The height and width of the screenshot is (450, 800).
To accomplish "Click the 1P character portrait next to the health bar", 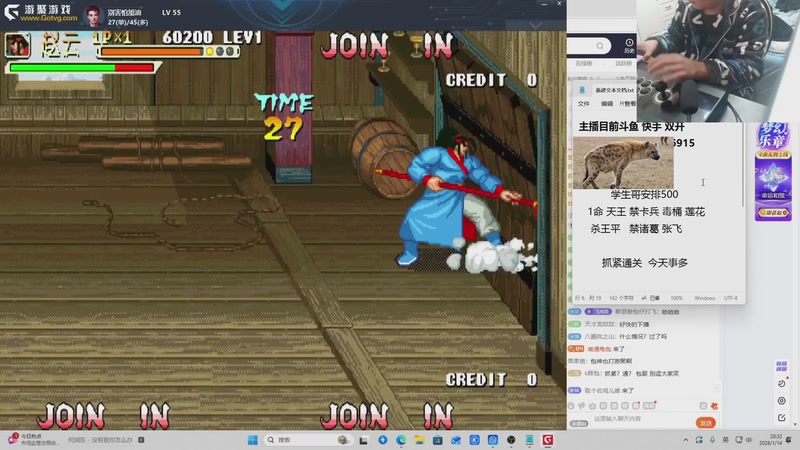I will point(18,45).
